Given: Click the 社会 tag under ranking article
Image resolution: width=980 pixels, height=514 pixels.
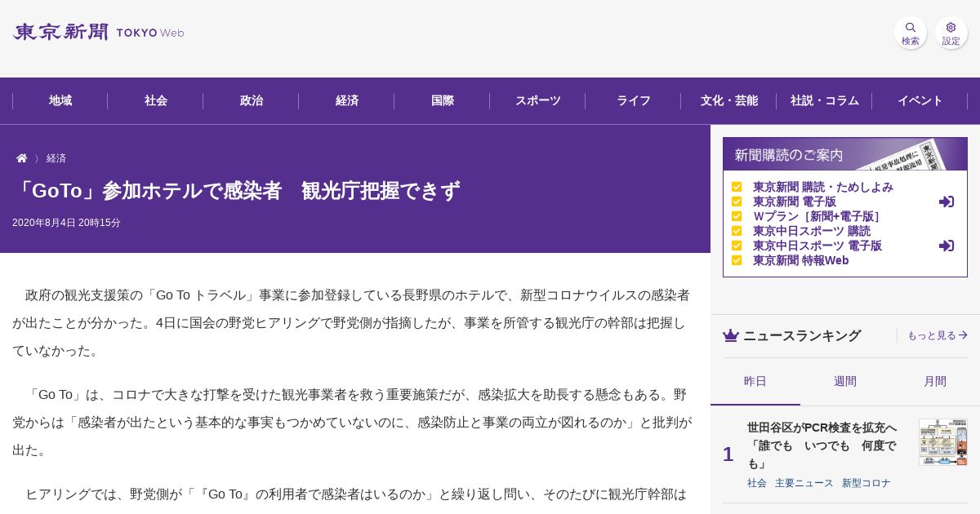Looking at the screenshot, I should [x=757, y=483].
